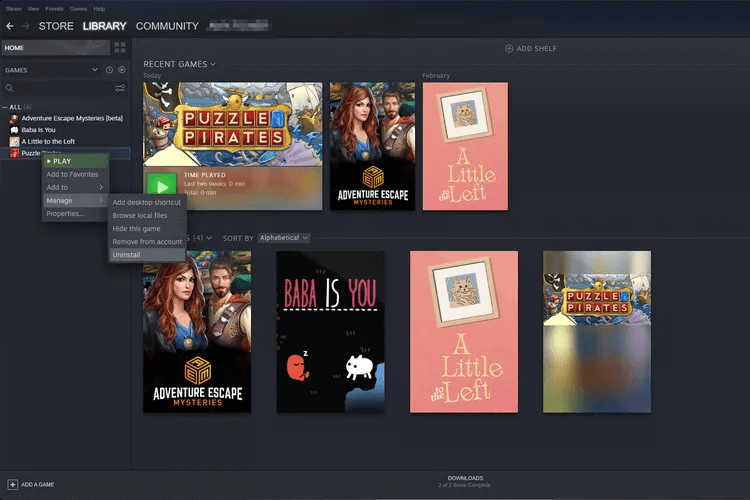750x500 pixels.
Task: Collapse the ALL games category
Action: pos(5,107)
